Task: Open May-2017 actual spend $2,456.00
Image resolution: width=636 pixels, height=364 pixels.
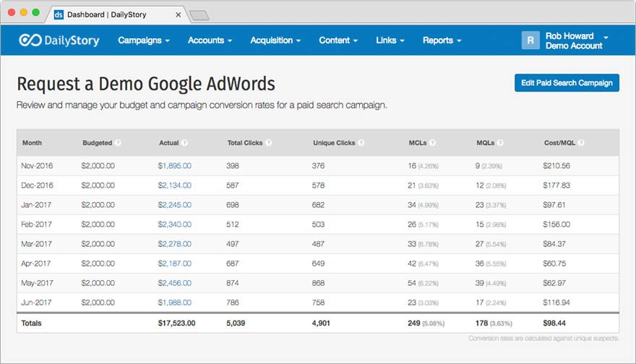Action: coord(174,283)
